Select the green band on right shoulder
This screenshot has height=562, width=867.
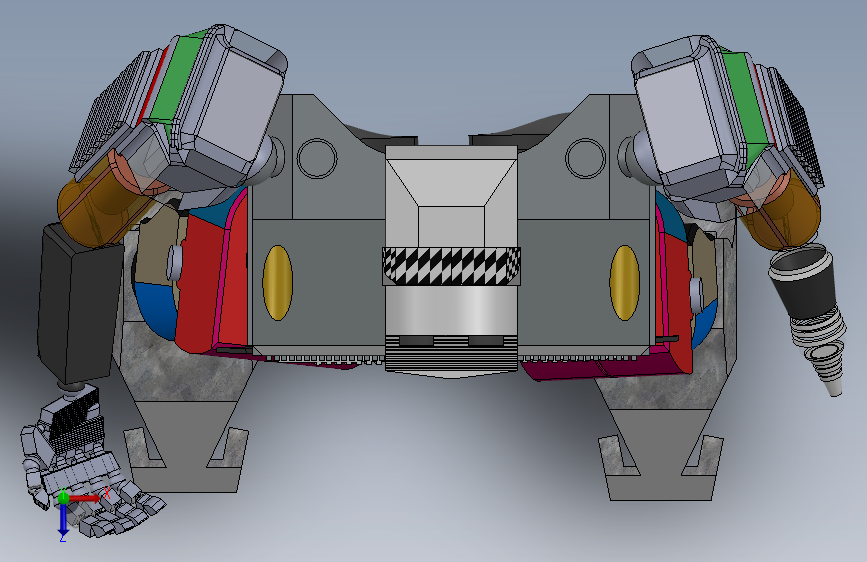click(746, 100)
